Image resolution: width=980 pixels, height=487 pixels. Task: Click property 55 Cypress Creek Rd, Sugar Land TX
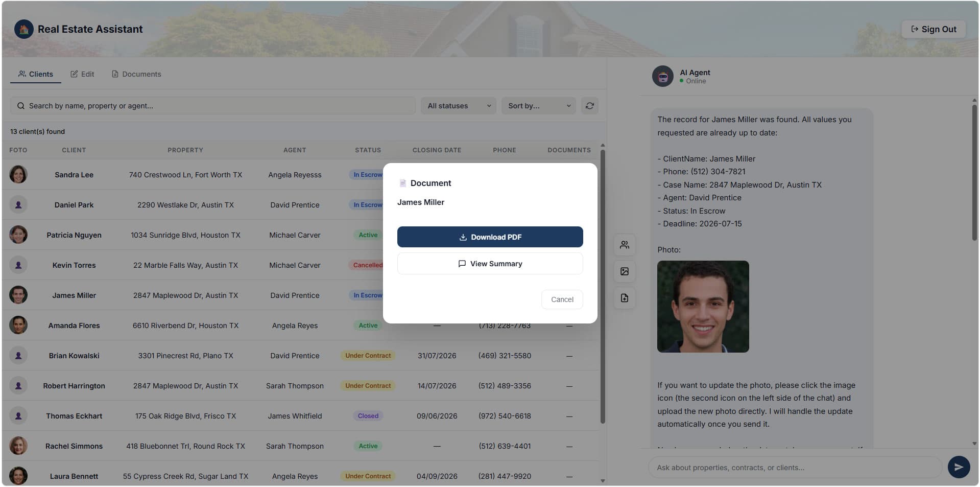[185, 476]
